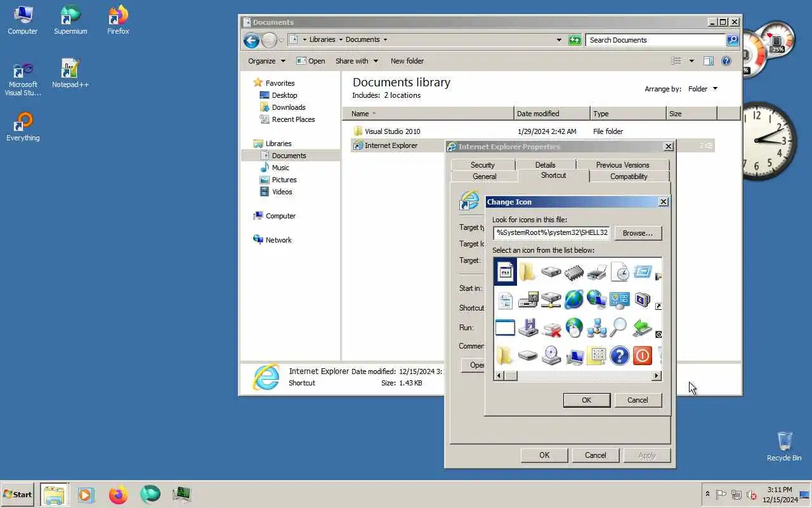812x508 pixels.
Task: Open Explorer help question mark icon
Action: pos(726,61)
